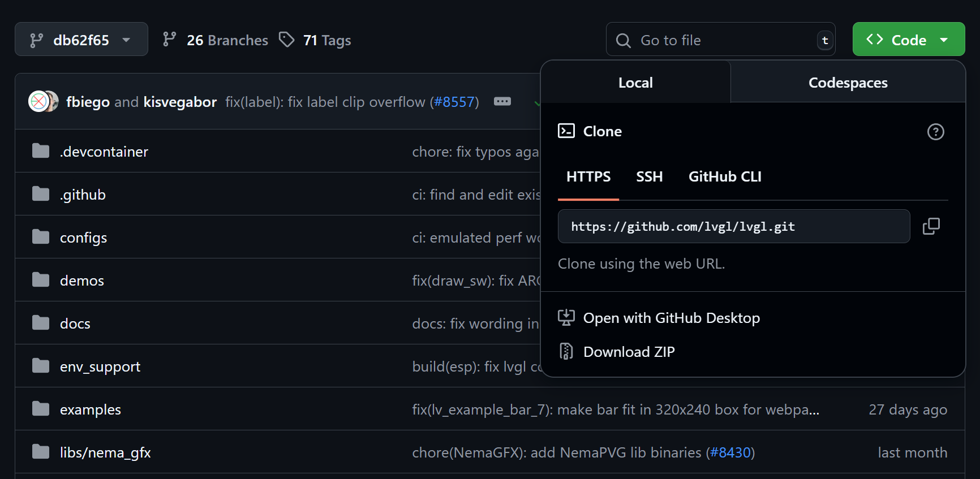Image resolution: width=980 pixels, height=479 pixels.
Task: Open the env_support folder
Action: 100,366
